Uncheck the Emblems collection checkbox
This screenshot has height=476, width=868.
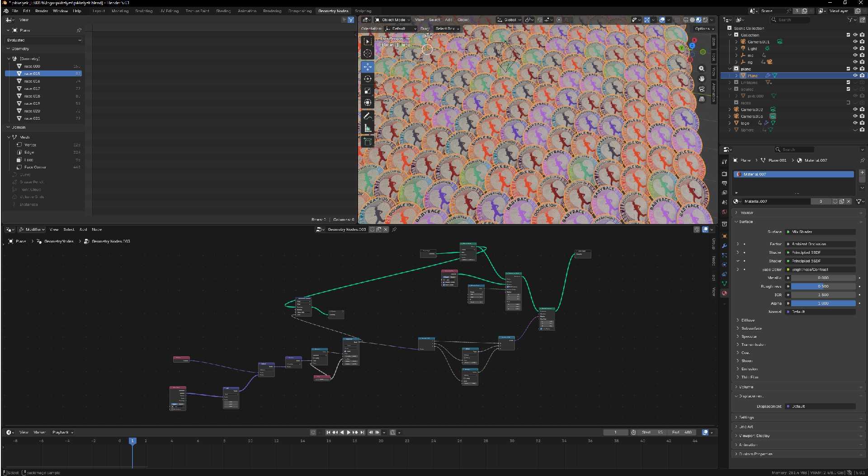(849, 82)
